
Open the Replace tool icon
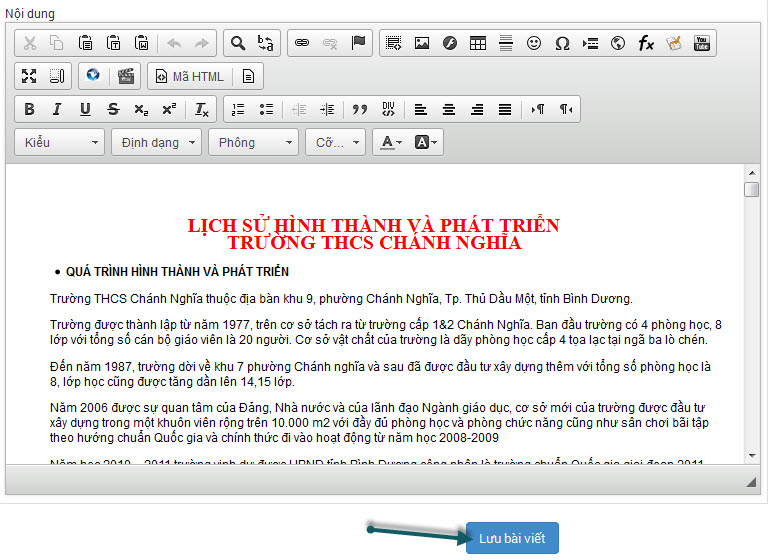pos(266,43)
